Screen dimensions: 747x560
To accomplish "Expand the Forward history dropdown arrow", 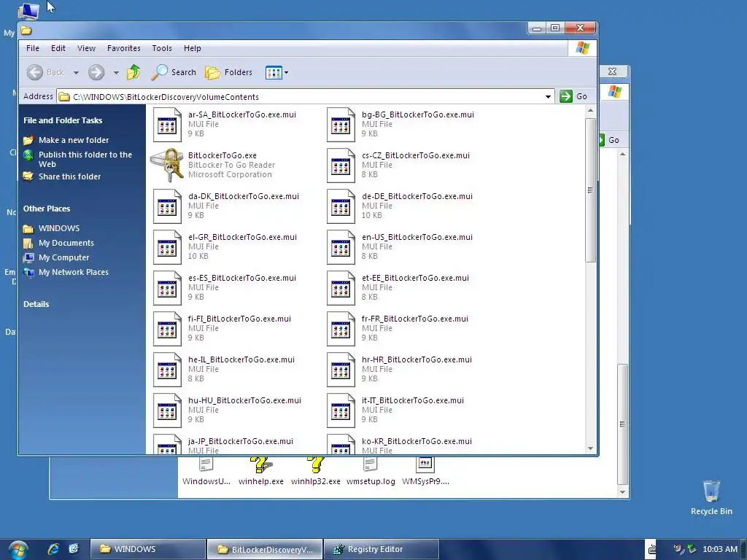I will [x=116, y=73].
